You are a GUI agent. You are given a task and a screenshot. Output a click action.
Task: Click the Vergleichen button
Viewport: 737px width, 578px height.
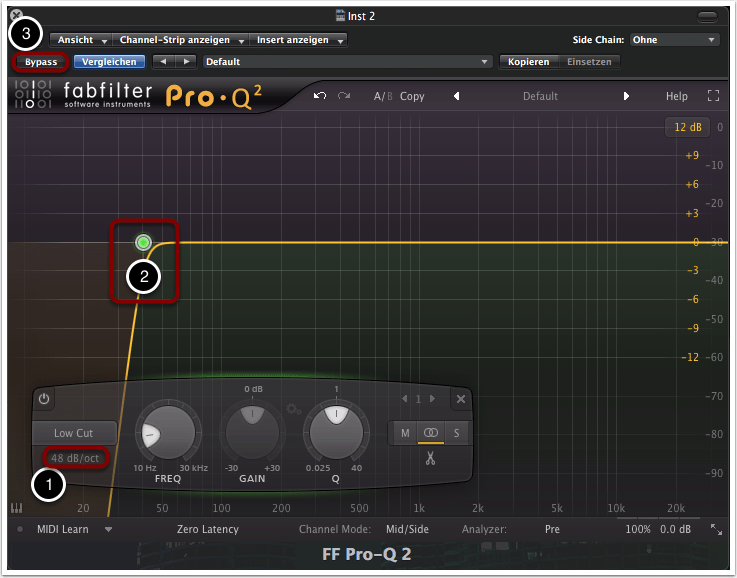click(x=109, y=62)
